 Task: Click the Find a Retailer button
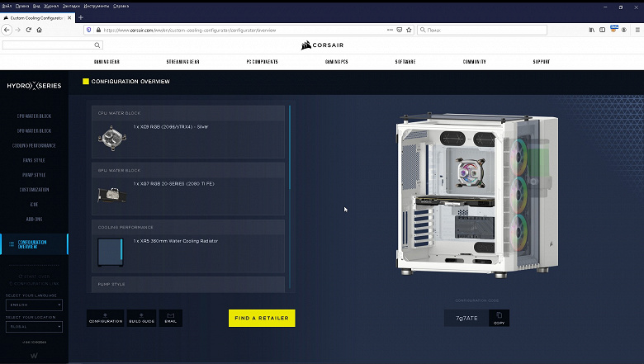[262, 318]
